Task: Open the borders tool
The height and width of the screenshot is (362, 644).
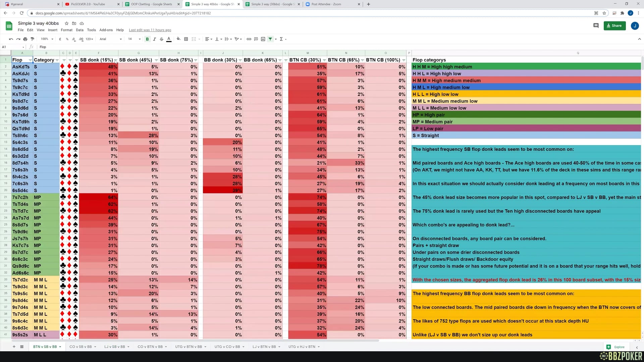Action: click(186, 39)
